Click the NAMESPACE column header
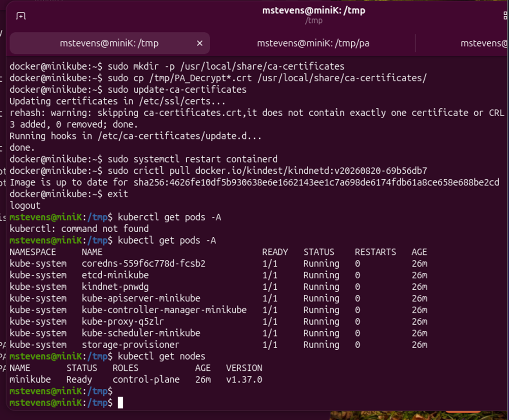 [33, 252]
